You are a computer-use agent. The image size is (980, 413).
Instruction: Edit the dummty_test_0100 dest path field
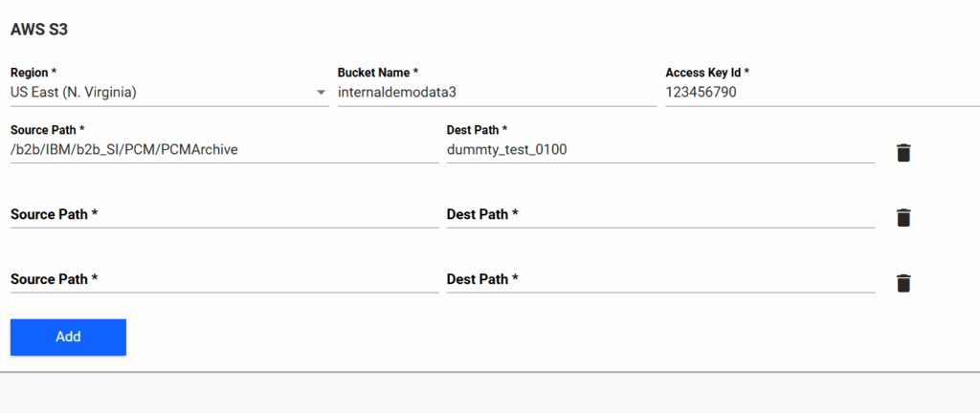pyautogui.click(x=660, y=149)
